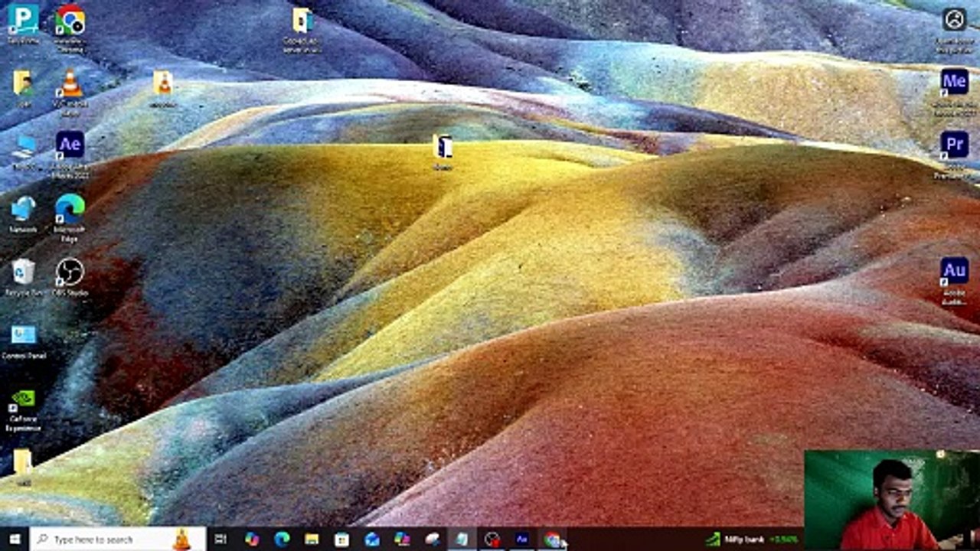Viewport: 980px width, 551px height.
Task: Launch Microsoft Edge from the taskbar
Action: coord(282,540)
